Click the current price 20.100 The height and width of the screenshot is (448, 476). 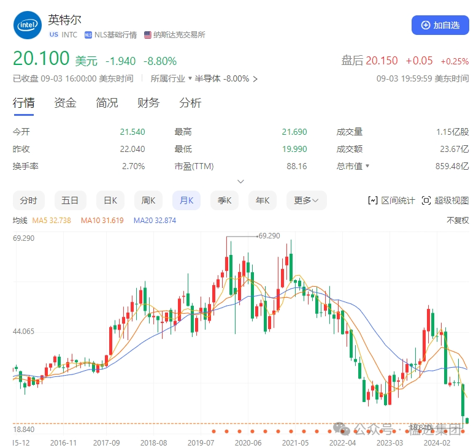click(x=41, y=58)
